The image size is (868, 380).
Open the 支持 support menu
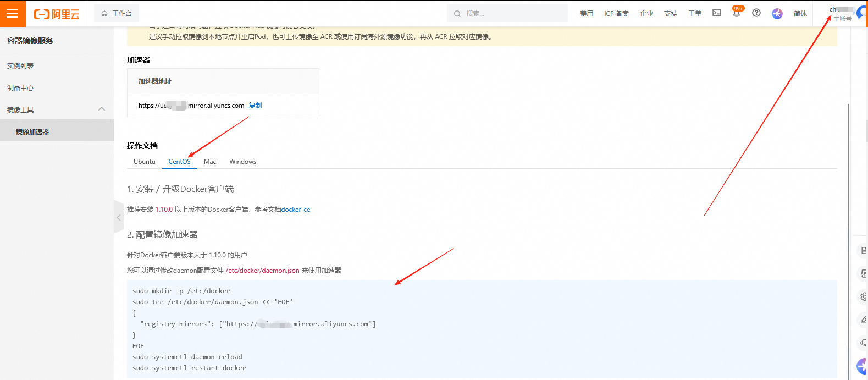pos(671,13)
